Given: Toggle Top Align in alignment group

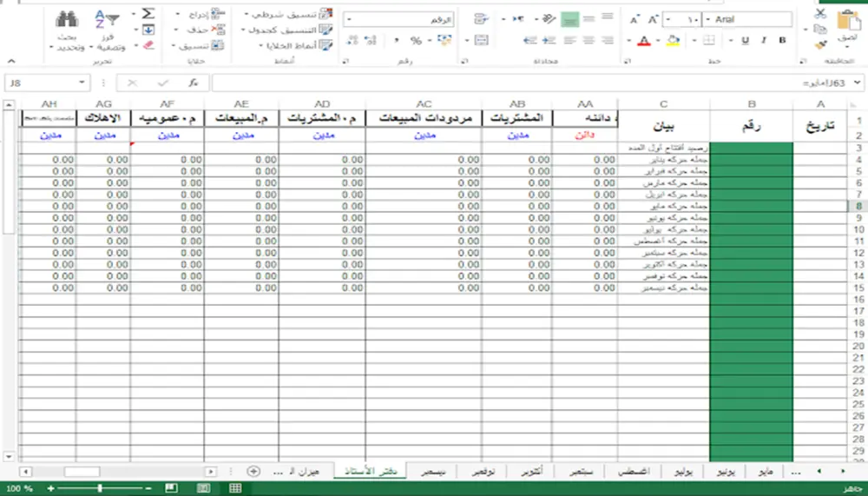Looking at the screenshot, I should (x=608, y=18).
